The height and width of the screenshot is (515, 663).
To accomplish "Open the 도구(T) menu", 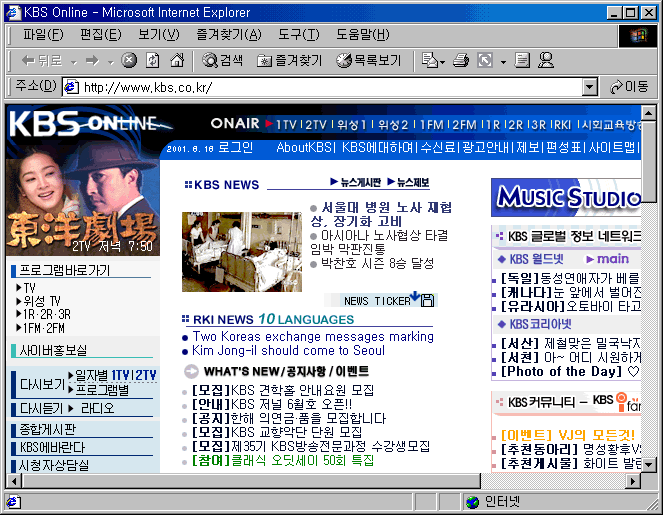I will coord(299,35).
